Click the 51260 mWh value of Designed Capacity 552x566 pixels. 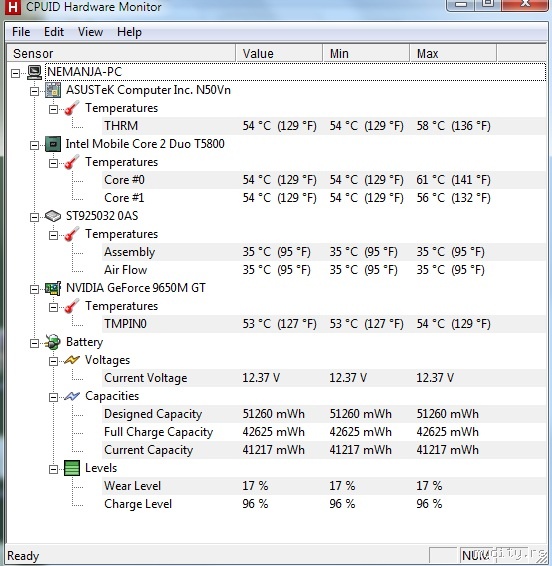click(273, 414)
